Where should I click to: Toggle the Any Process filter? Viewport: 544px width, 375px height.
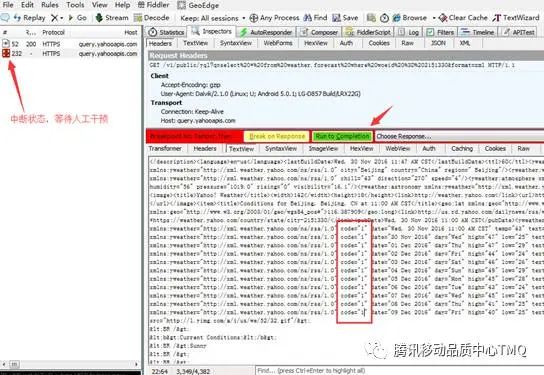(274, 18)
